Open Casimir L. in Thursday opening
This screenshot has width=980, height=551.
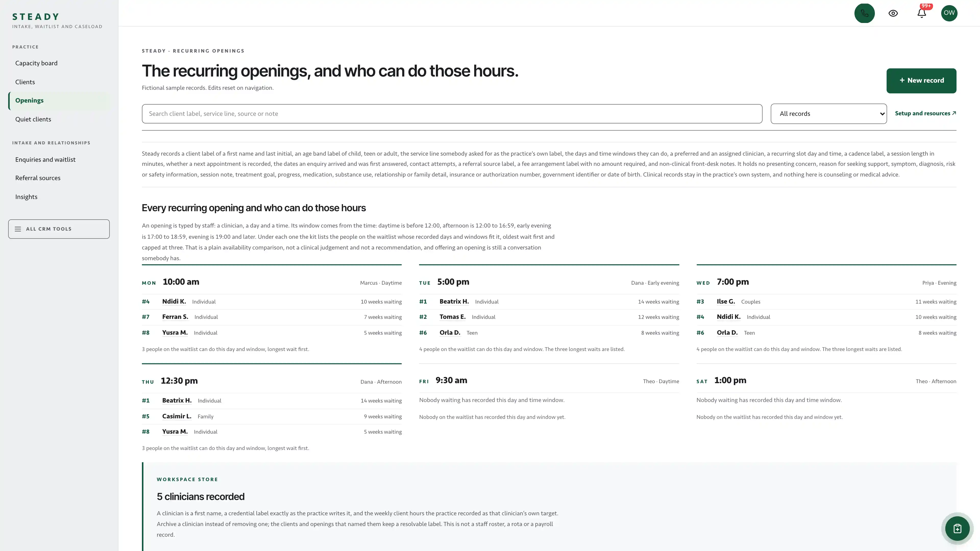tap(177, 416)
